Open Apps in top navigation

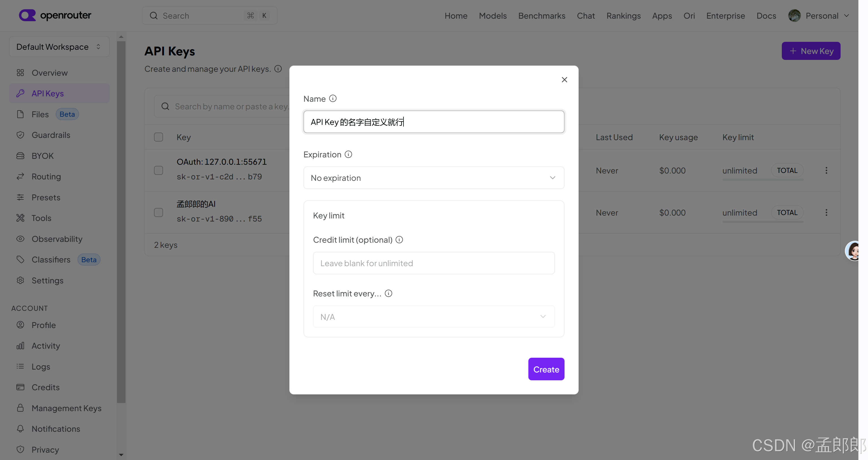click(x=662, y=16)
